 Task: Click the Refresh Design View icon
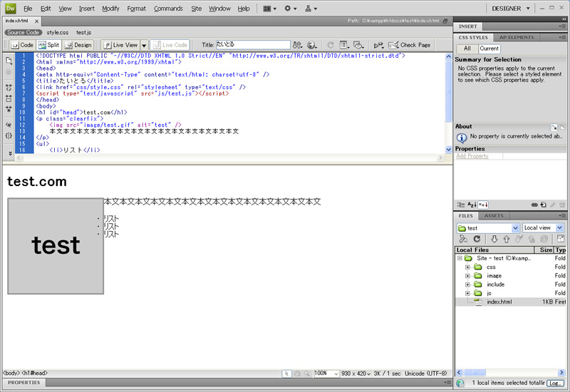pyautogui.click(x=331, y=45)
